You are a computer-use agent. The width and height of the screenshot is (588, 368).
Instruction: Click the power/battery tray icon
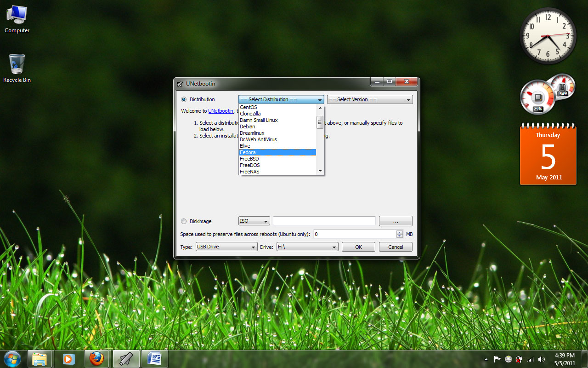click(x=520, y=359)
